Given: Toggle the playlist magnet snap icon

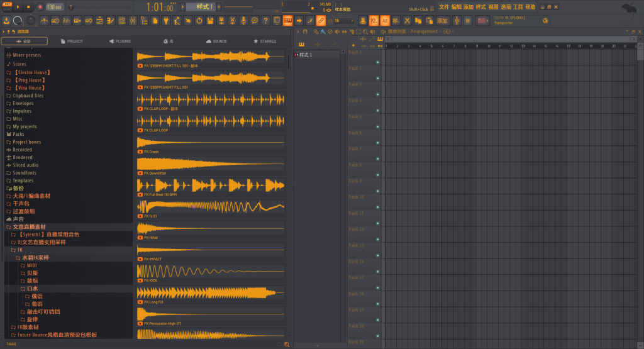Looking at the screenshot, I should click(305, 31).
